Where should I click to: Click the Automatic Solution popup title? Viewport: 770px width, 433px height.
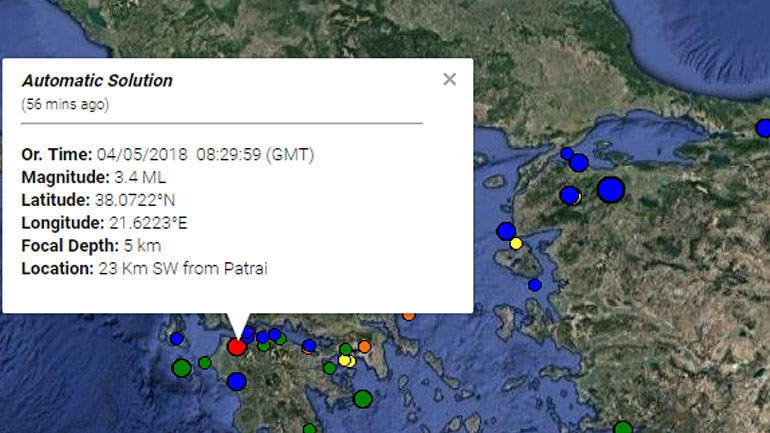(97, 81)
